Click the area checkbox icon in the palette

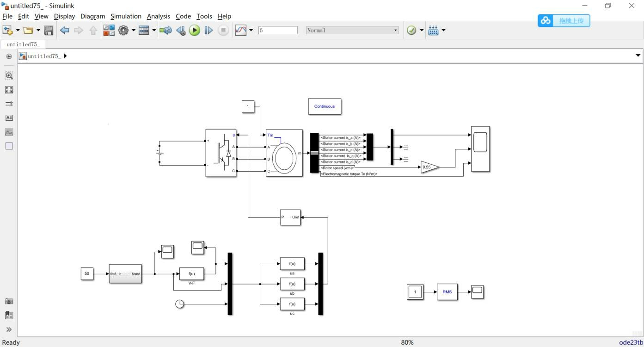pyautogui.click(x=9, y=146)
